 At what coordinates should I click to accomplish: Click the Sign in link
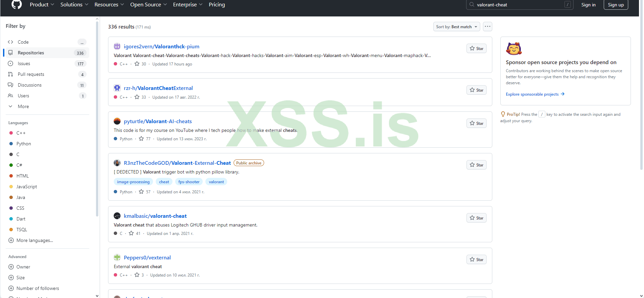(x=588, y=5)
